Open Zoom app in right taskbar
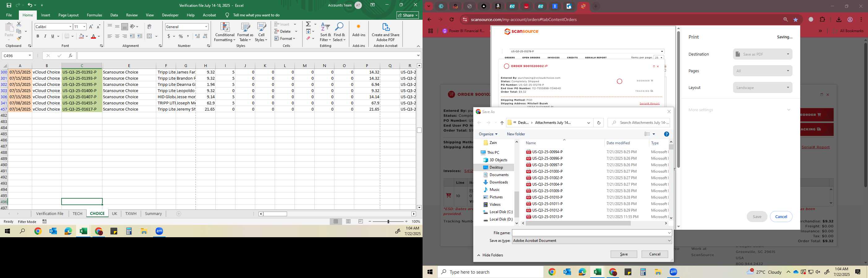Screen dimensions: 868x278 click(x=673, y=272)
